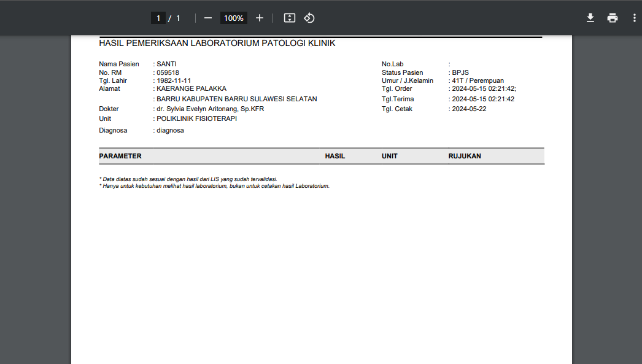Screen dimensions: 642x364
Task: Download the lab report PDF
Action: pyautogui.click(x=590, y=18)
